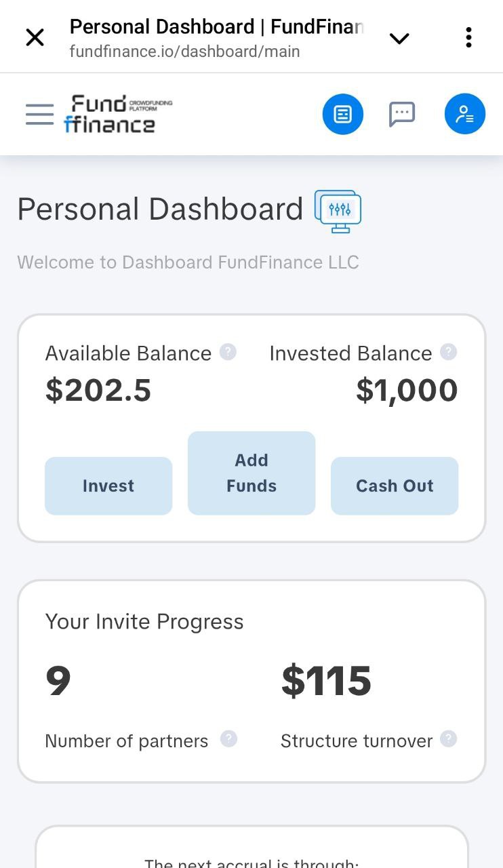Show Number of partners help tooltip
503x868 pixels.
(x=229, y=738)
